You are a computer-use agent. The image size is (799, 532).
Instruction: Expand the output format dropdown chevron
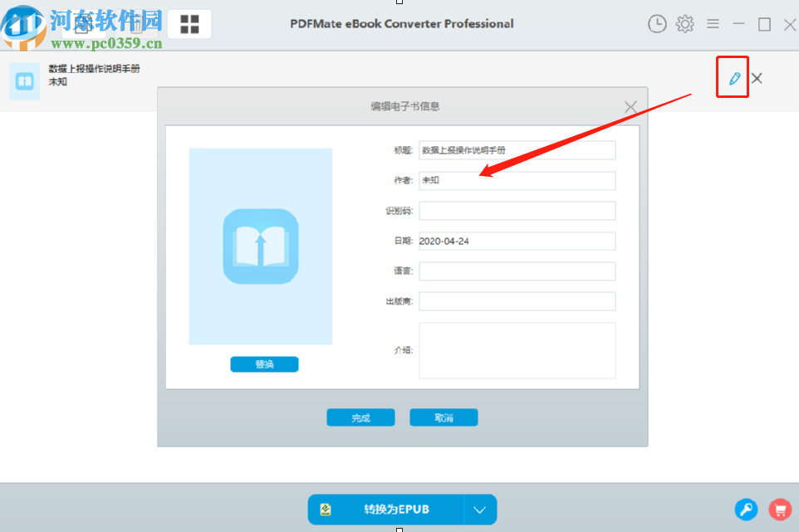point(479,509)
